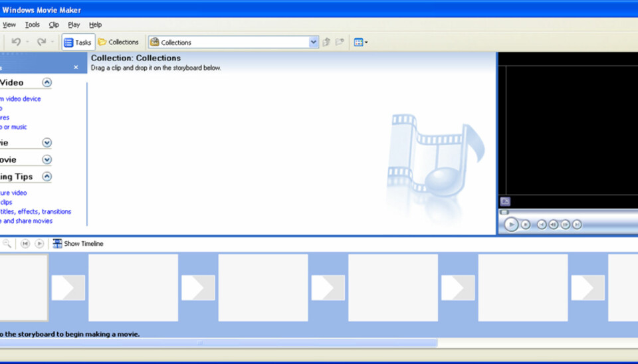Click the Next Frame button
Viewport: 638px width, 364px height.
pos(565,225)
